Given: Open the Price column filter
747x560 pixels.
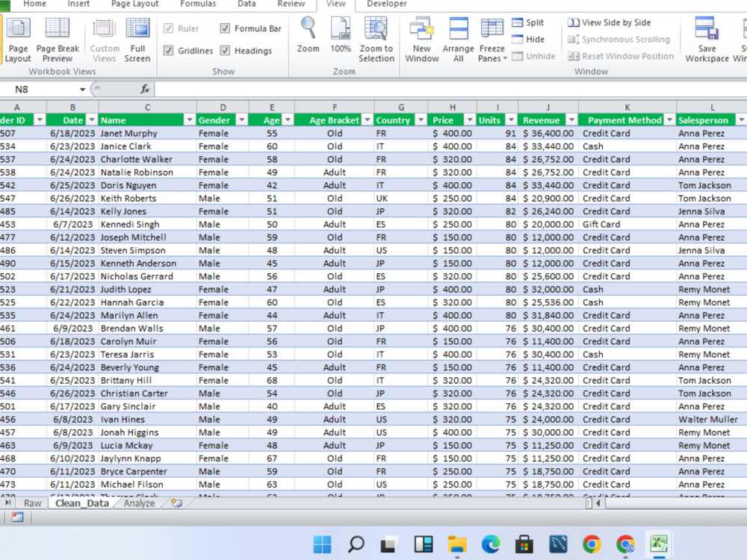Looking at the screenshot, I should tap(470, 120).
